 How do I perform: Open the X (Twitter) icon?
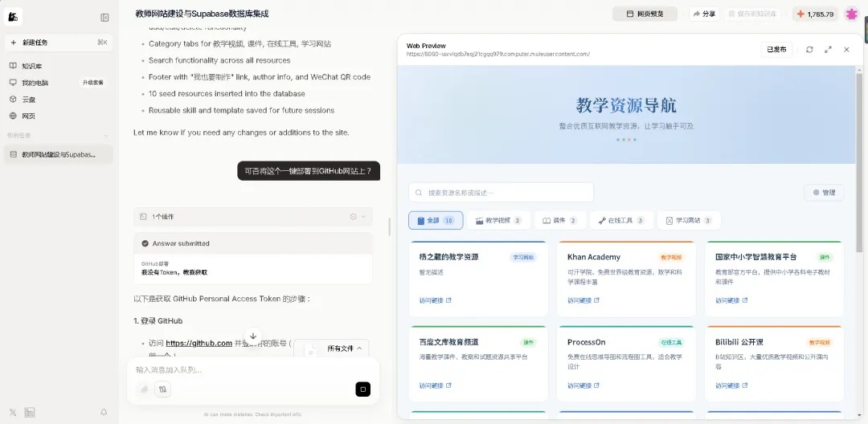[13, 413]
